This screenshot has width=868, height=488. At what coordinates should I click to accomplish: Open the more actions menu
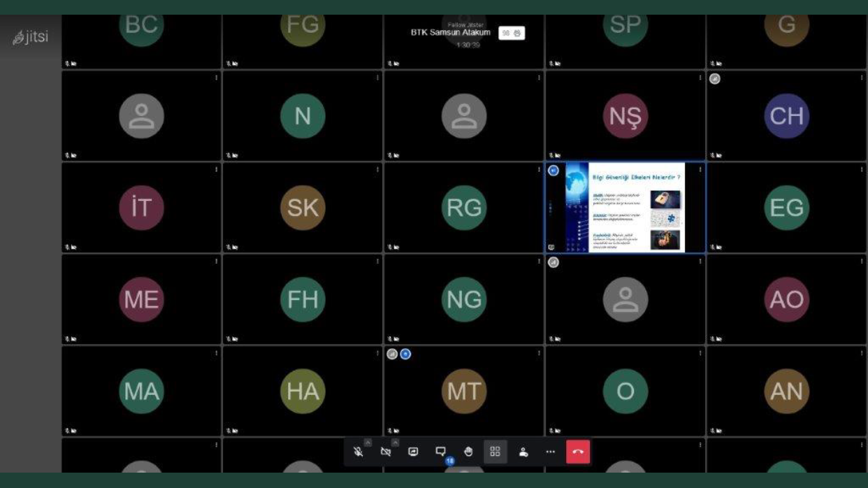pos(551,452)
